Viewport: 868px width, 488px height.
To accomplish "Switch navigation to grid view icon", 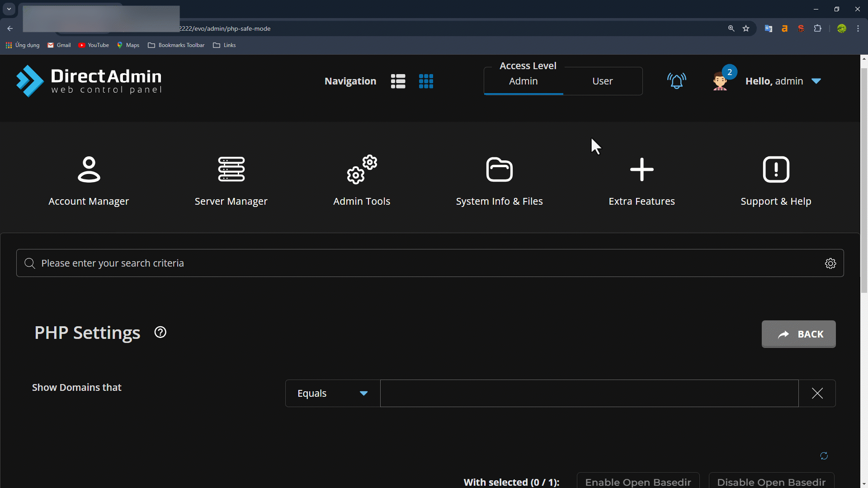I will [x=426, y=81].
